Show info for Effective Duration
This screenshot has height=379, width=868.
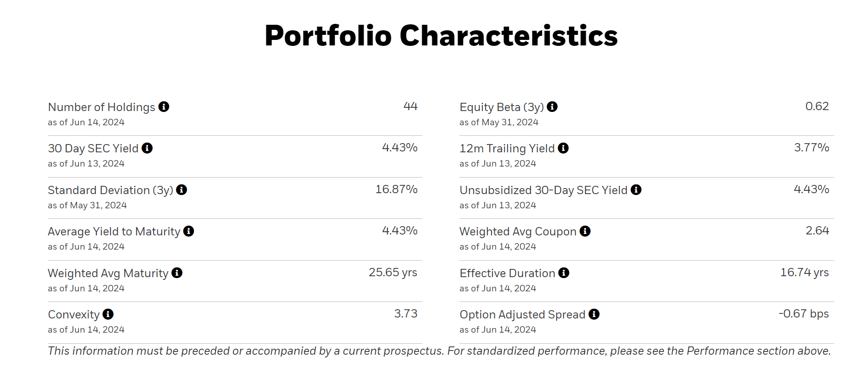(564, 273)
